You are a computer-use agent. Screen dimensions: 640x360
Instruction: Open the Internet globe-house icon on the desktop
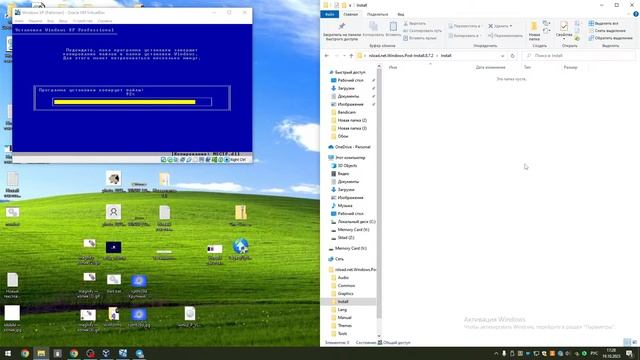tap(240, 247)
